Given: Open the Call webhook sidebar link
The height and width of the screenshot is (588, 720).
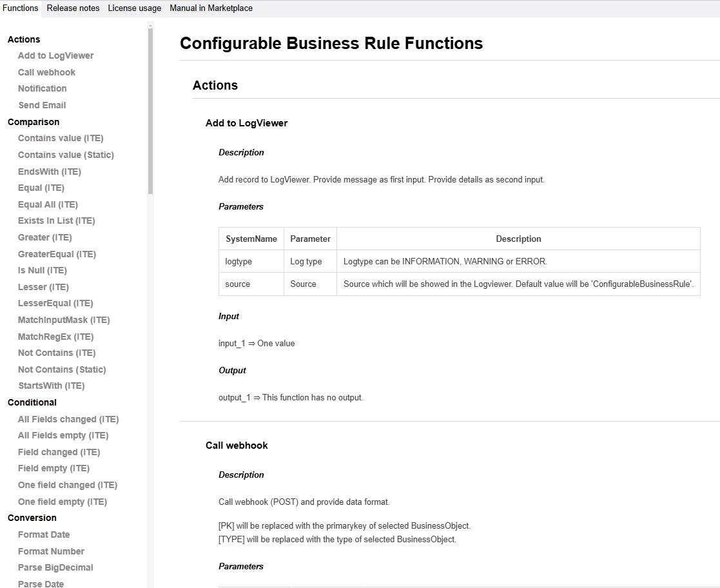Looking at the screenshot, I should pos(46,72).
